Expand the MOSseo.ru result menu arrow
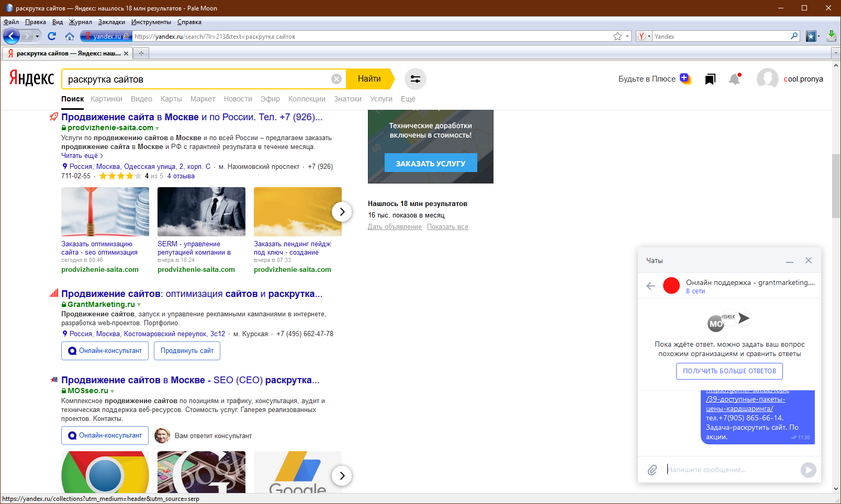The width and height of the screenshot is (841, 504). tap(112, 391)
